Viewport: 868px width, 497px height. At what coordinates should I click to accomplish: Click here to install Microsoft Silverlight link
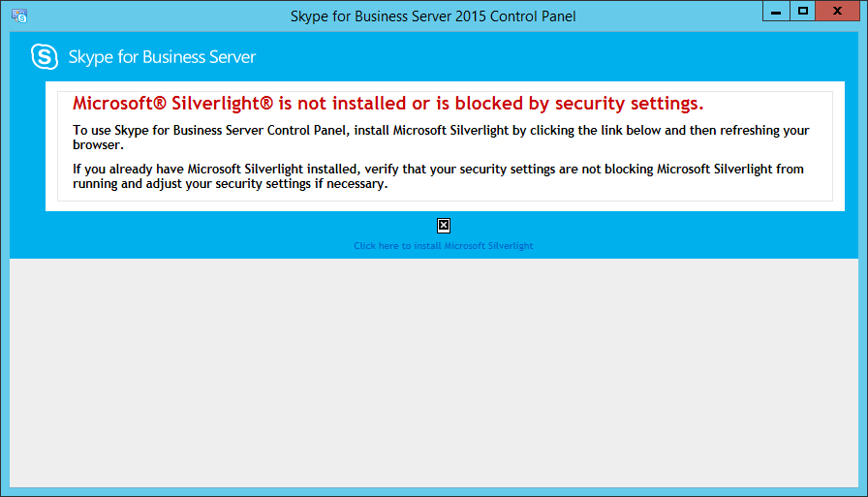444,246
